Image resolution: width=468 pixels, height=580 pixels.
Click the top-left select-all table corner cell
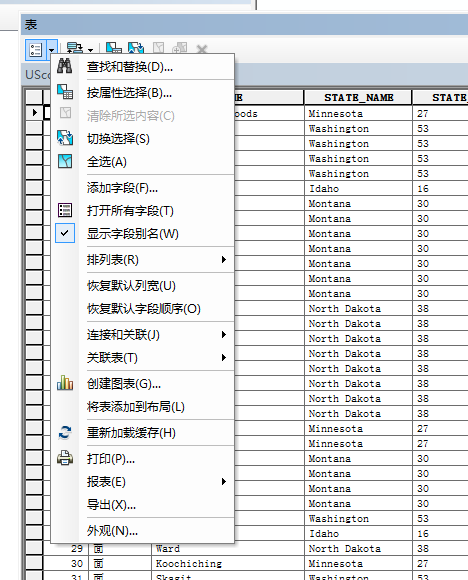[34, 97]
